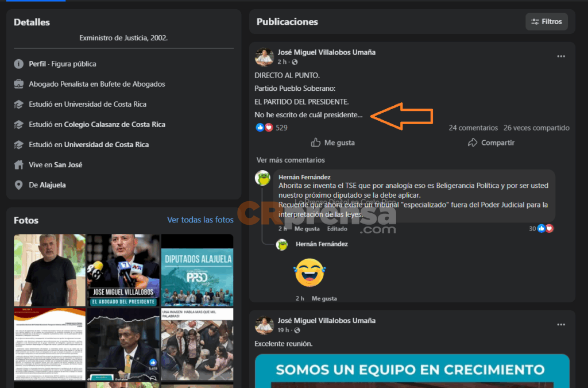588x388 pixels.
Task: Open Colegio Calasanz de Costa Rica link
Action: pos(114,124)
